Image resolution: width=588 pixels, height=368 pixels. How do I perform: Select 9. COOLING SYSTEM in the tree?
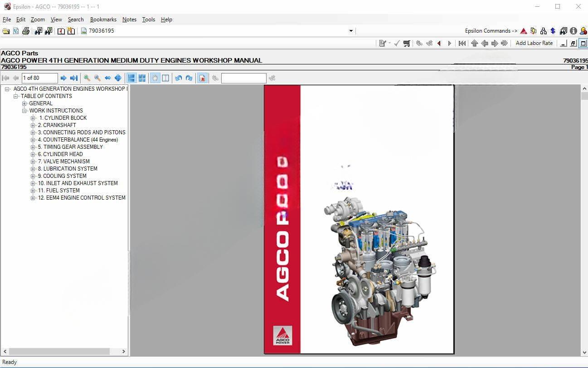(x=62, y=176)
